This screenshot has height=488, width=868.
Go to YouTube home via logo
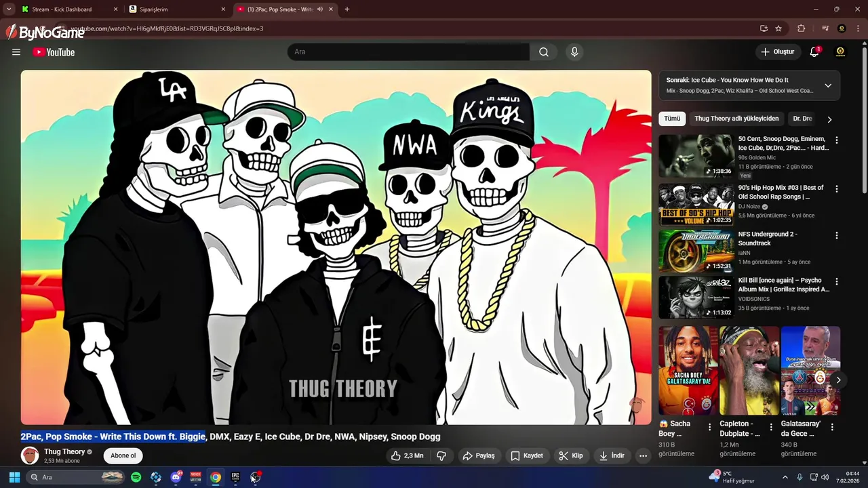(x=54, y=52)
